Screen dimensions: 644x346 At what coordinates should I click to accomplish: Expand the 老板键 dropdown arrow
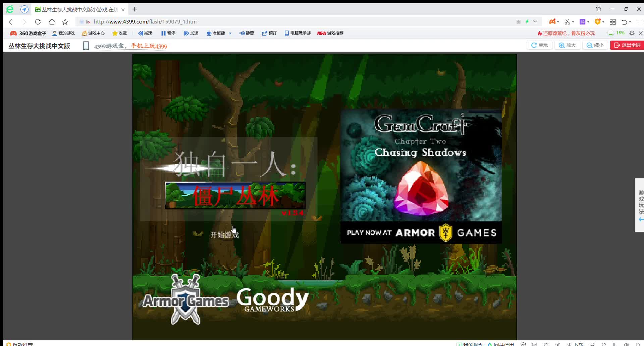tap(230, 33)
